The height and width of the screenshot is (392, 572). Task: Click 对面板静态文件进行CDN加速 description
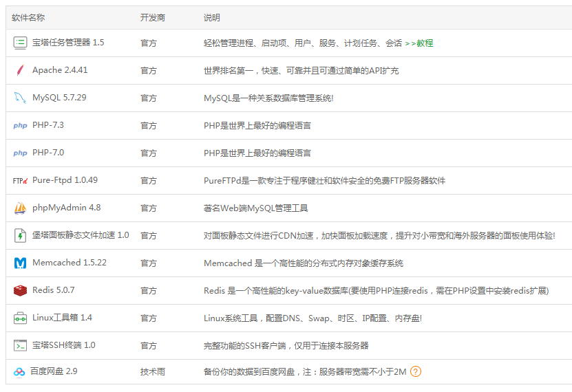click(x=379, y=236)
